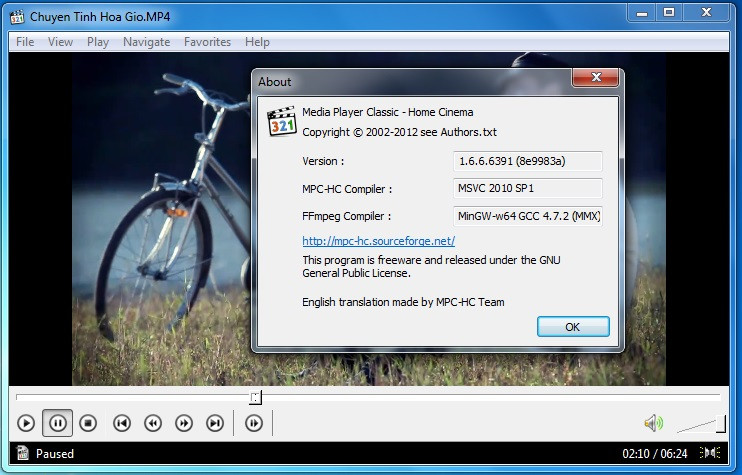The height and width of the screenshot is (475, 742).
Task: Click the file icon in the status bar
Action: click(x=22, y=453)
